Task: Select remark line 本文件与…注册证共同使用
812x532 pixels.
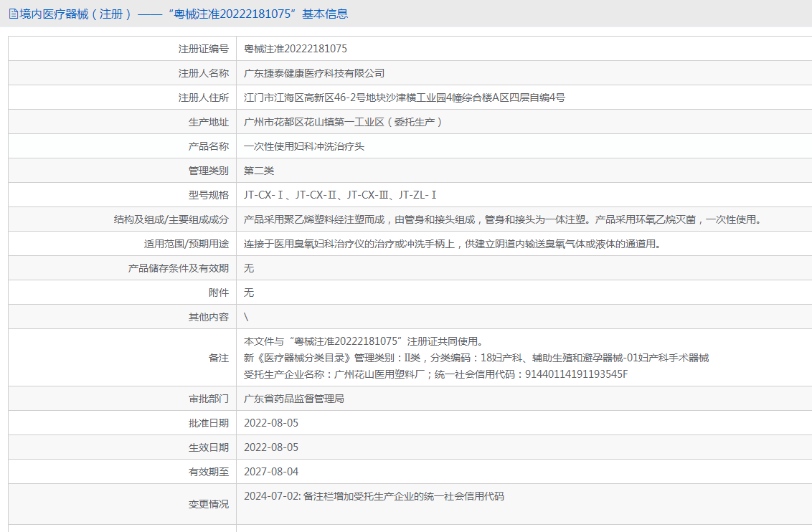Action: click(x=364, y=341)
